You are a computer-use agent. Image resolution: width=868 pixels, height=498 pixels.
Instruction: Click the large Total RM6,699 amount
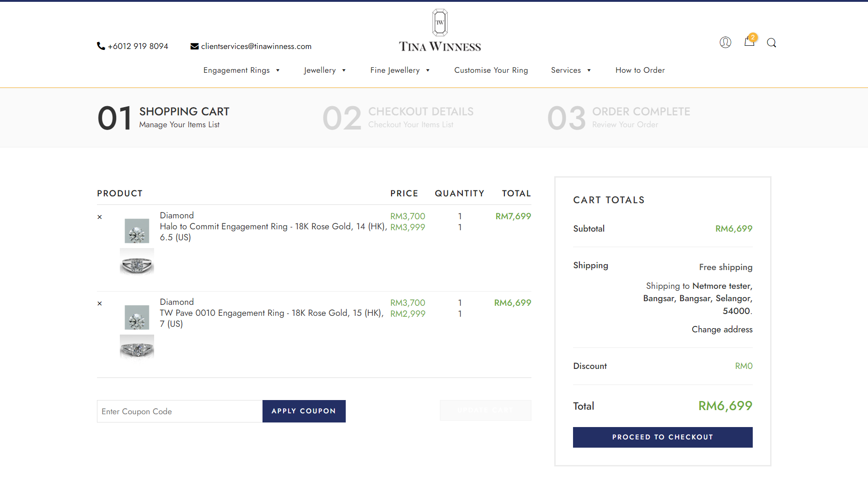(725, 406)
